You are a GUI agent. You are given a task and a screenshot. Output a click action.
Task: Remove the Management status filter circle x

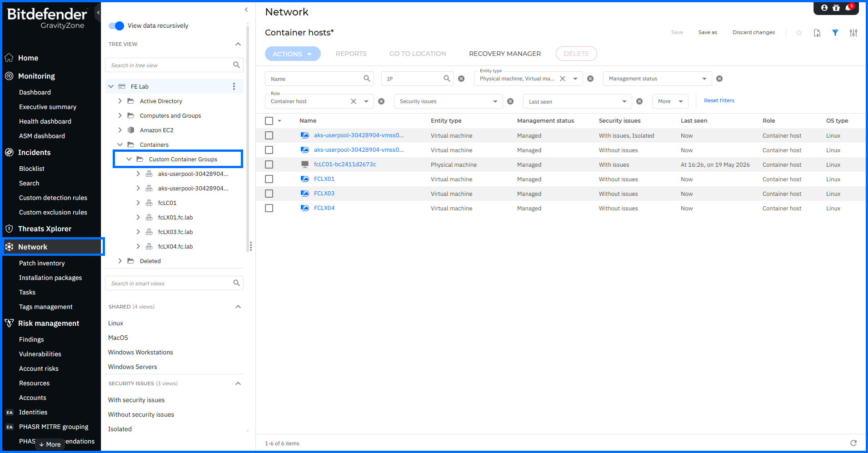719,79
